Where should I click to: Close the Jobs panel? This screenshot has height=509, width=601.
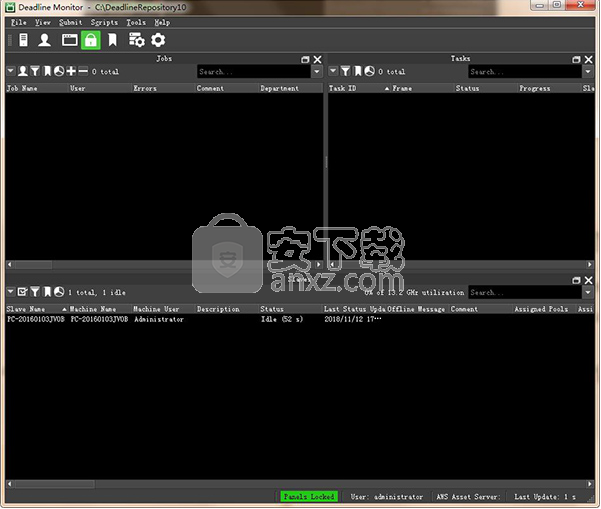pyautogui.click(x=318, y=59)
